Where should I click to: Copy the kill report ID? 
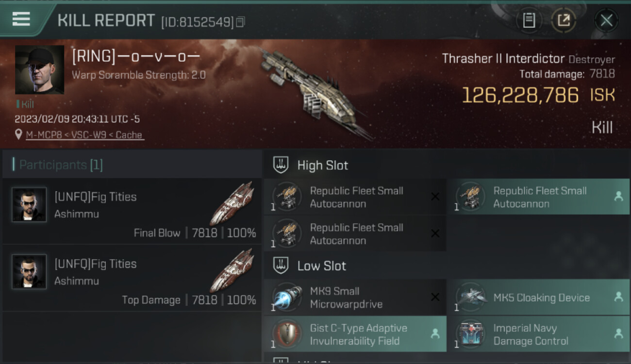(x=240, y=22)
